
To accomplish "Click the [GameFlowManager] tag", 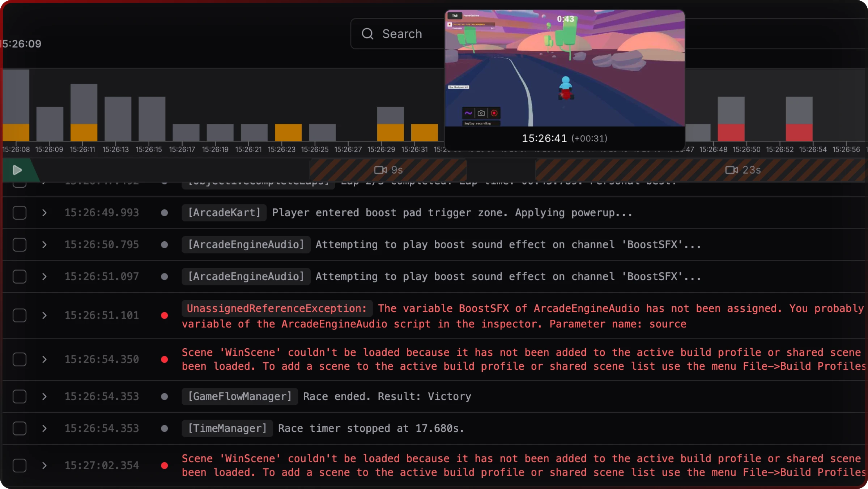I will click(240, 396).
